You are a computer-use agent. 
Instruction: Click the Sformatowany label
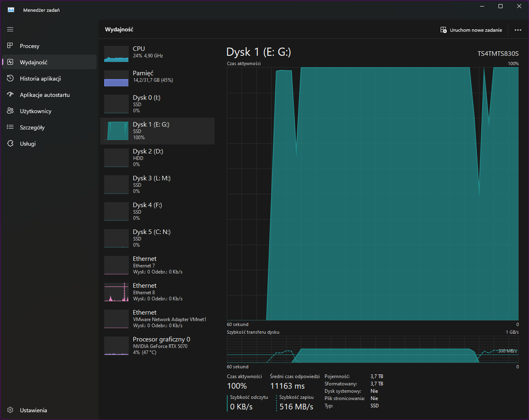[341, 384]
